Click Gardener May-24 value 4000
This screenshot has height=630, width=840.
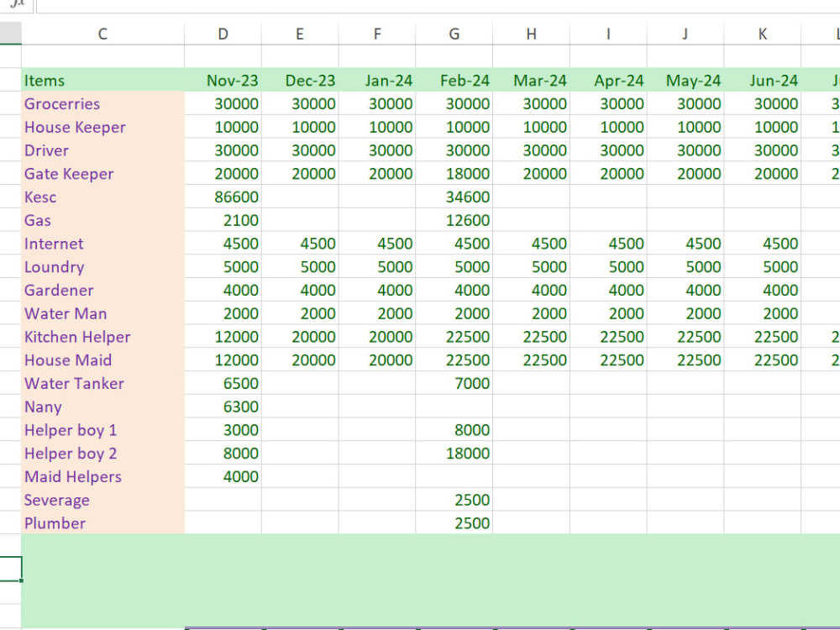pos(685,290)
